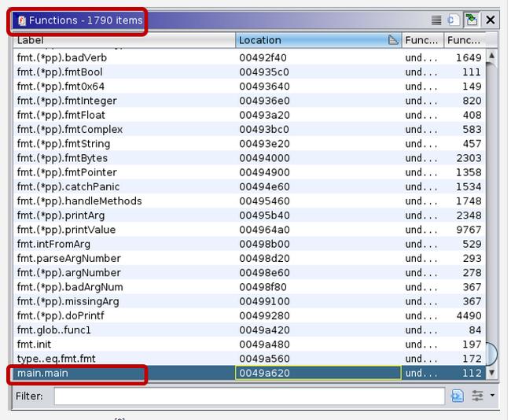Click the last Func... column header
Image resolution: width=511 pixels, height=420 pixels.
coord(463,40)
